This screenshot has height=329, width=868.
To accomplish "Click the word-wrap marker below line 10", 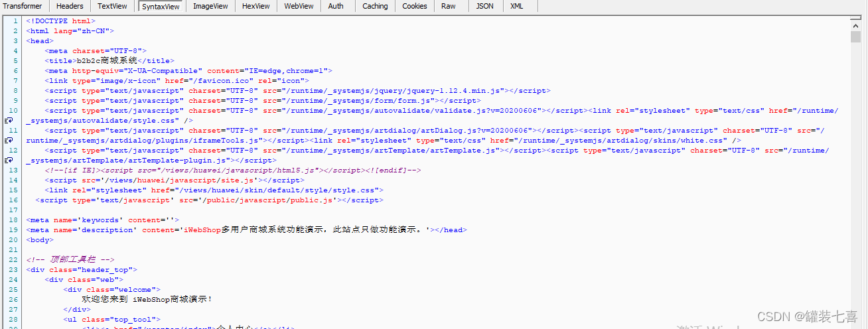I will tap(9, 121).
